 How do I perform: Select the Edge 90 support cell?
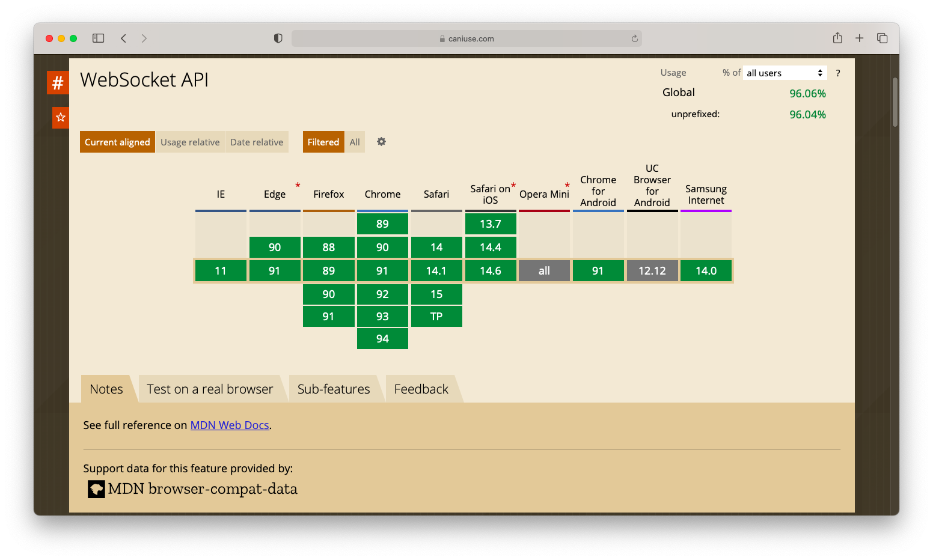tap(275, 247)
